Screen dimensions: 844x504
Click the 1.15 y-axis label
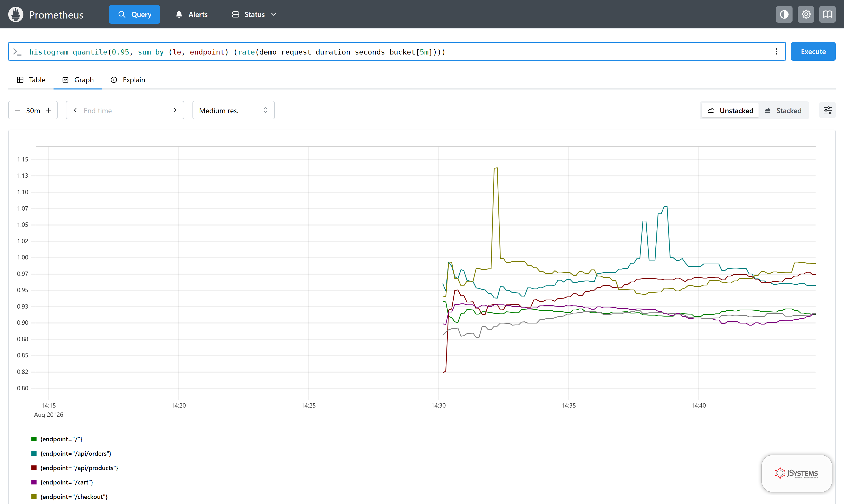tap(23, 159)
